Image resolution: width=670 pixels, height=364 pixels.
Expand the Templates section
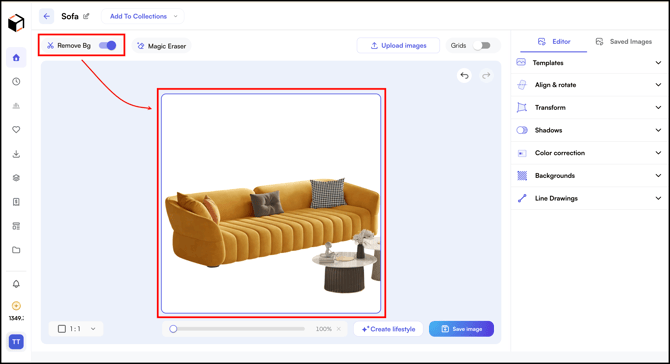click(x=588, y=63)
